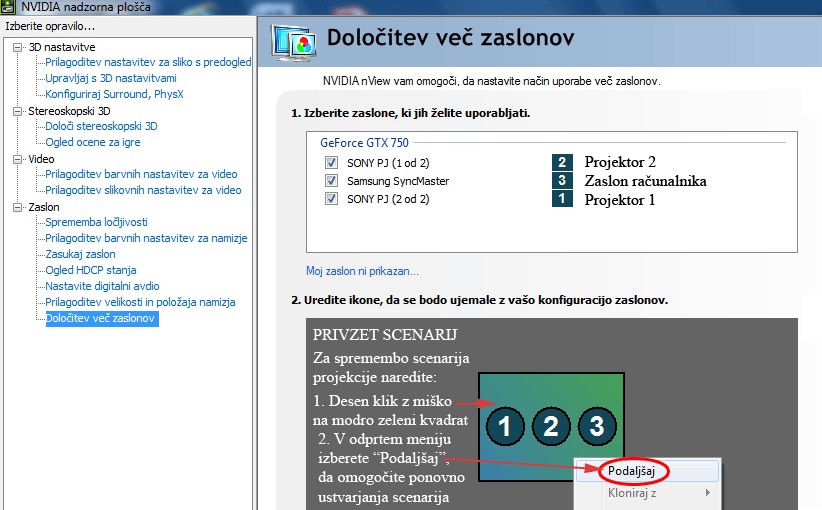Open Konfiguriraj Surround, PhysX
Viewport: 822px width, 510px height.
click(114, 94)
